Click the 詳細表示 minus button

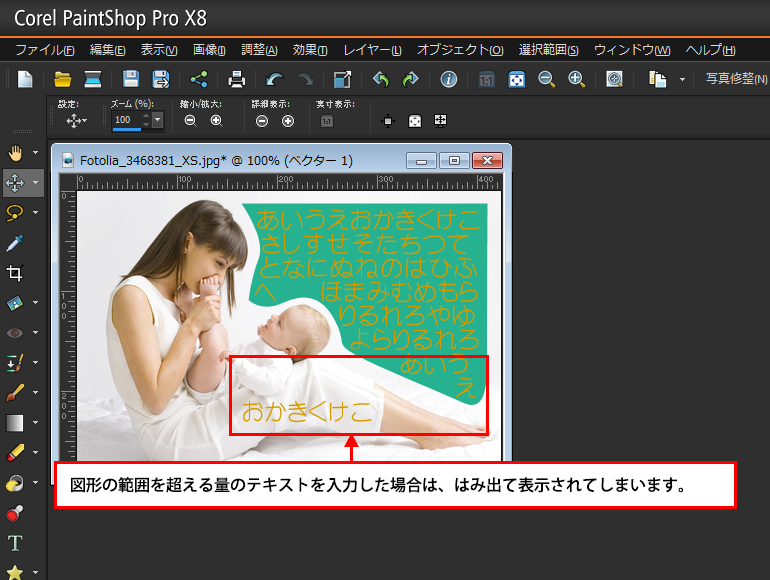262,121
